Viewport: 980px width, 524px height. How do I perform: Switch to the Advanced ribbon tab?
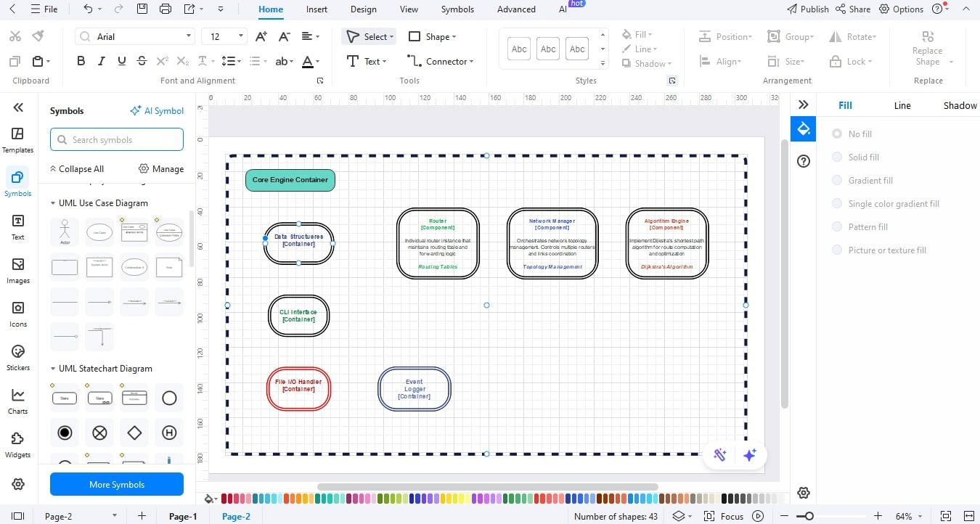pyautogui.click(x=516, y=9)
